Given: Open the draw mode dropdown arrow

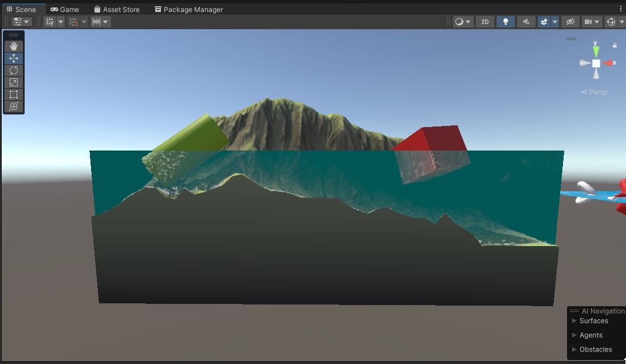Looking at the screenshot, I should (x=468, y=22).
